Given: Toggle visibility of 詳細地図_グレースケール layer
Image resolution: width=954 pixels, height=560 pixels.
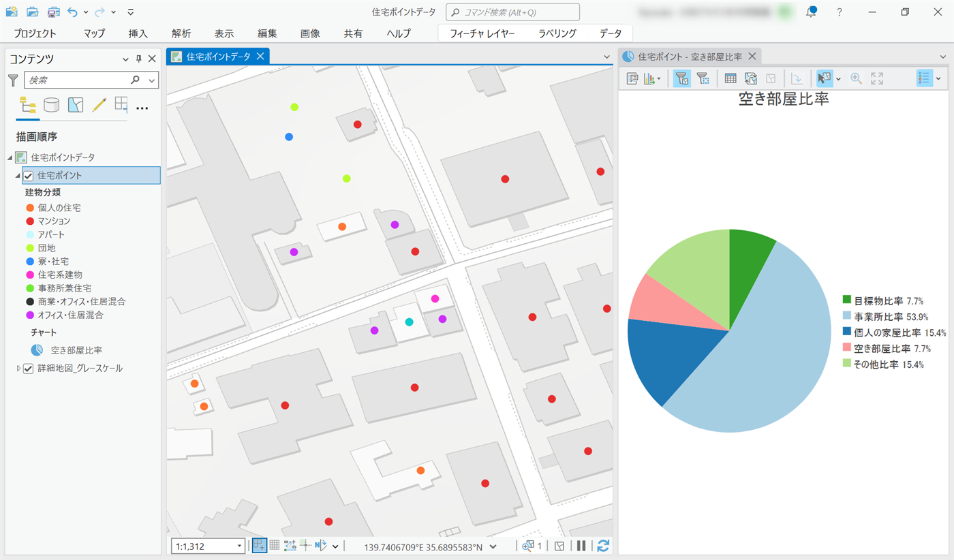Looking at the screenshot, I should [29, 369].
